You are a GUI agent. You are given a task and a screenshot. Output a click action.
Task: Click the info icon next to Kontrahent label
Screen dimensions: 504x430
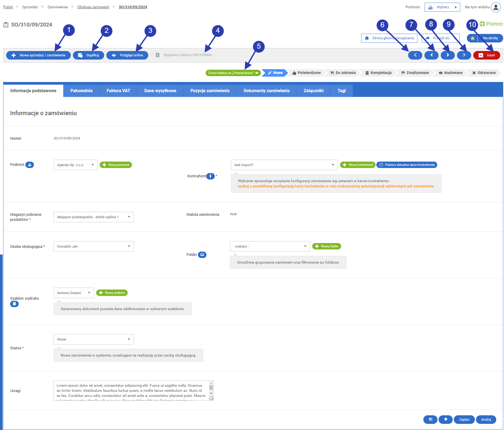tap(210, 176)
